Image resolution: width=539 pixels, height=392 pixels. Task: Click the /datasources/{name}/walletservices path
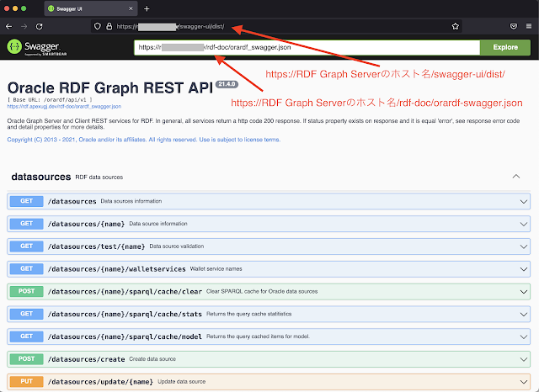click(117, 269)
